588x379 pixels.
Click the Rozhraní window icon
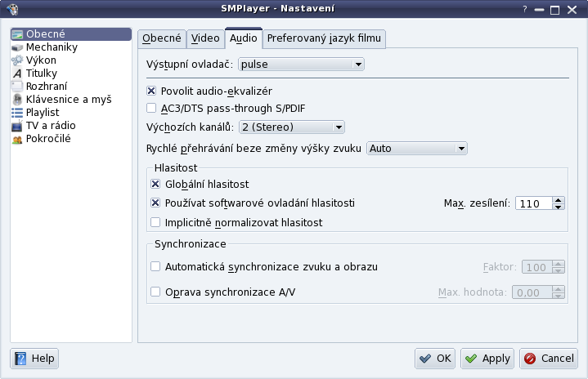(x=17, y=87)
